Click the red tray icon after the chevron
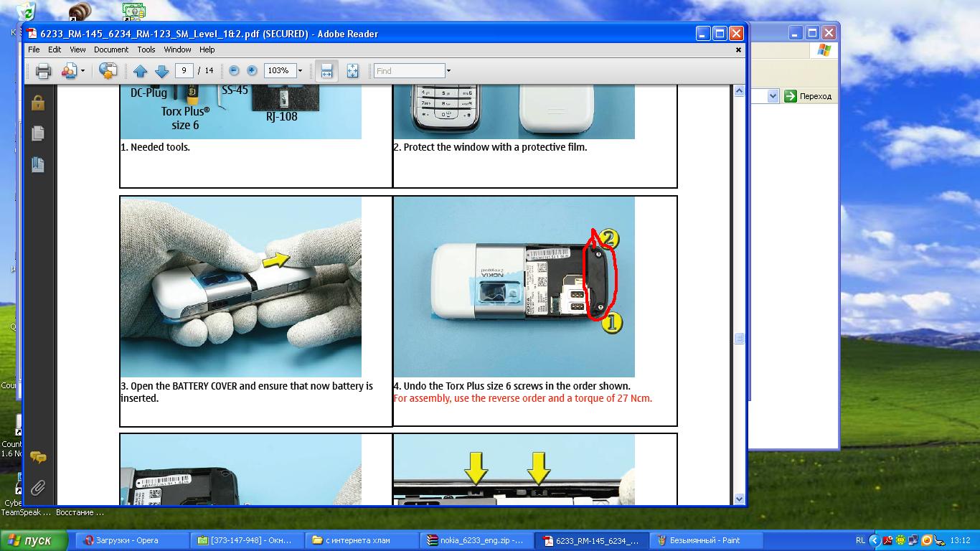Image resolution: width=980 pixels, height=551 pixels. point(887,540)
